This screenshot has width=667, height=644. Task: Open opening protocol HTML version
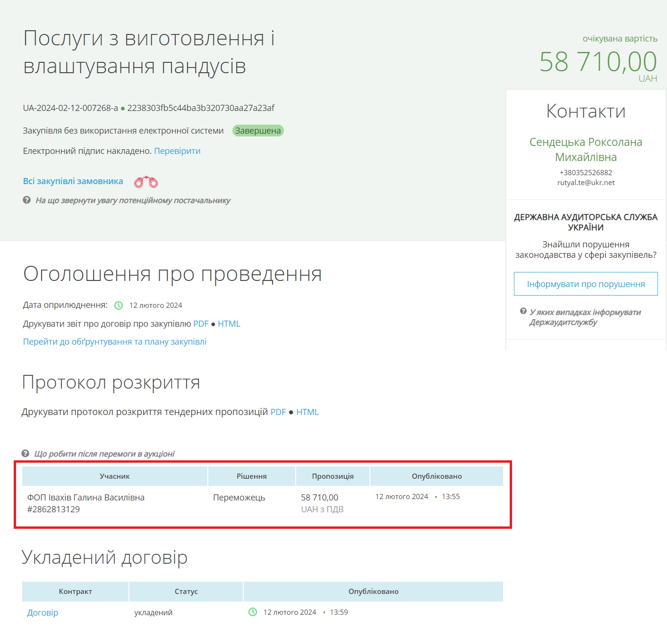tap(308, 412)
